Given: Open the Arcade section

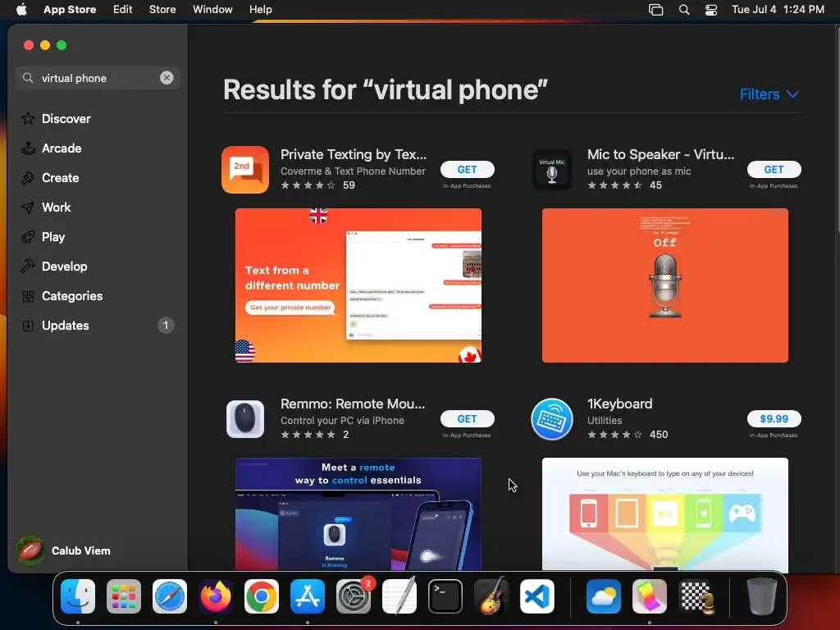Looking at the screenshot, I should click(62, 148).
